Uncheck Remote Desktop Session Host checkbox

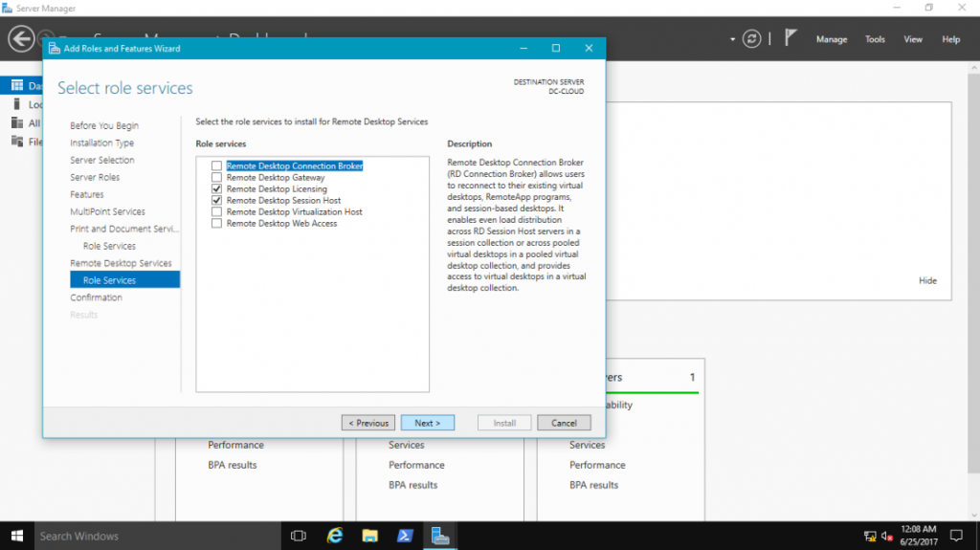point(216,200)
